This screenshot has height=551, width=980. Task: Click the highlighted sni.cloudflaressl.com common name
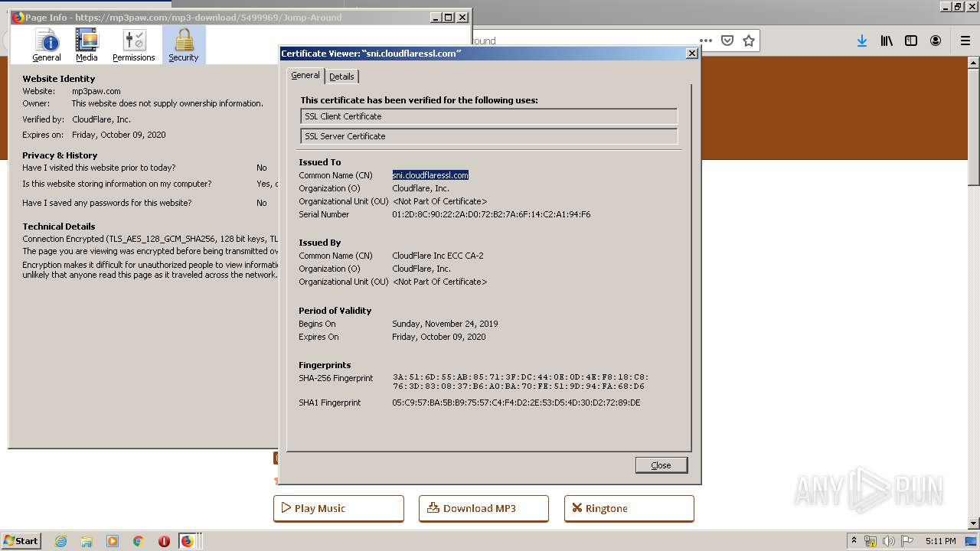[430, 175]
